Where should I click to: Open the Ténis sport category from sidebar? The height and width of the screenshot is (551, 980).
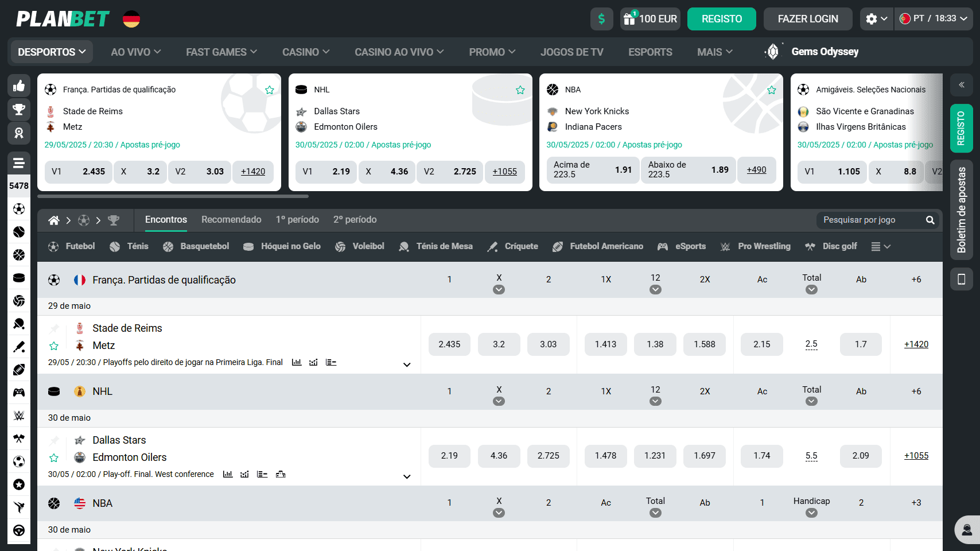[x=19, y=232]
